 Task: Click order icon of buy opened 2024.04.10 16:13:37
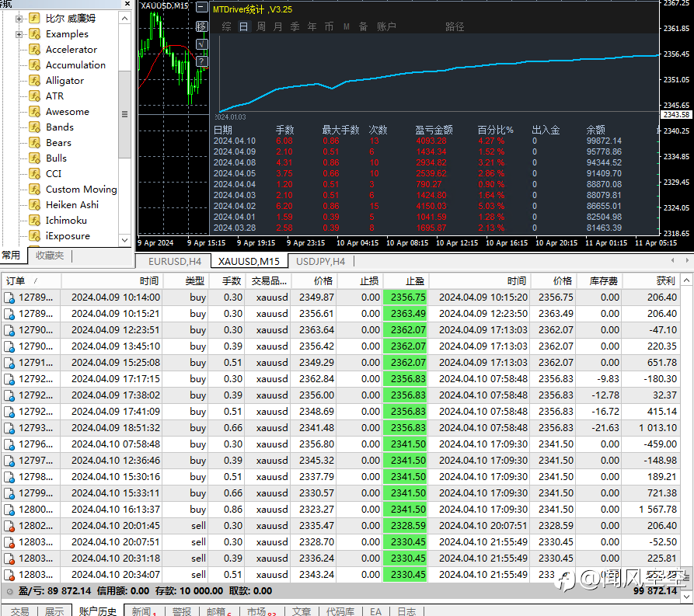(9, 510)
